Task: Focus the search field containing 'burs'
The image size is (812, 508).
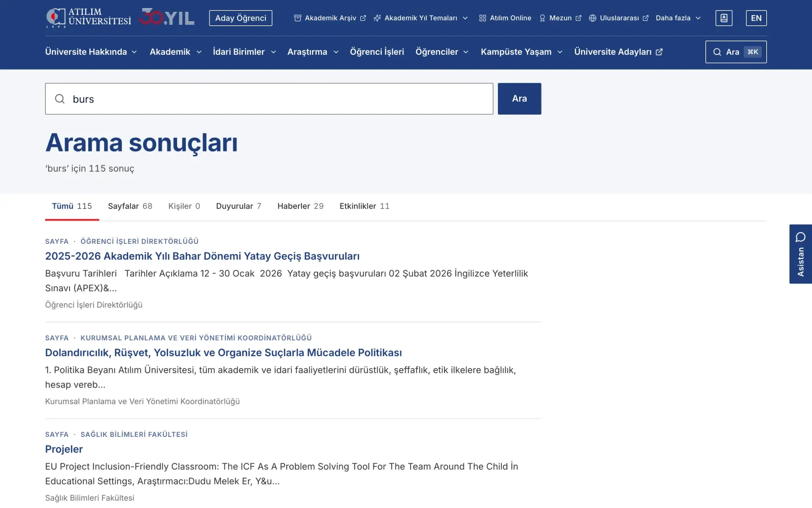Action: coord(269,99)
